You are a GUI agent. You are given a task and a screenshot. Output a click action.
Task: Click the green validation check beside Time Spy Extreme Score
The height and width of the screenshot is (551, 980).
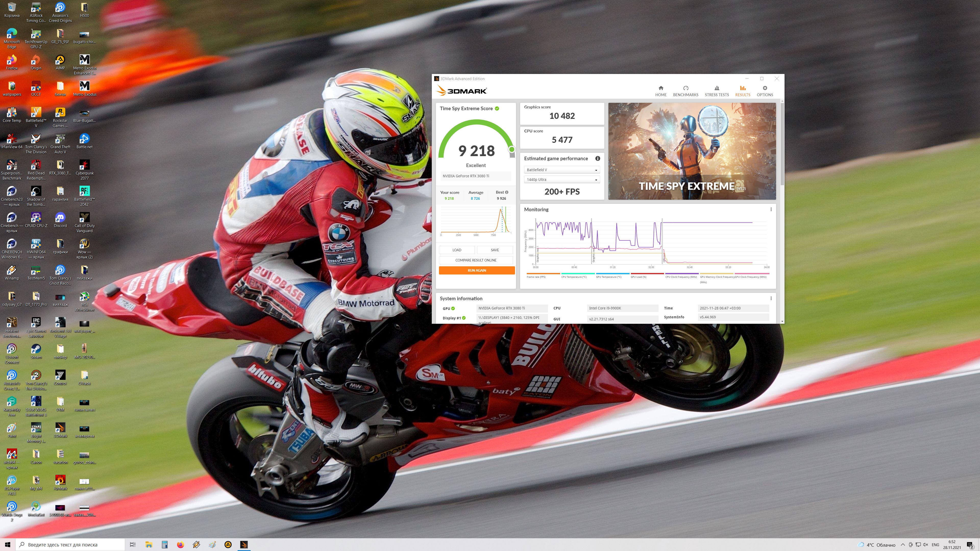[x=497, y=108]
